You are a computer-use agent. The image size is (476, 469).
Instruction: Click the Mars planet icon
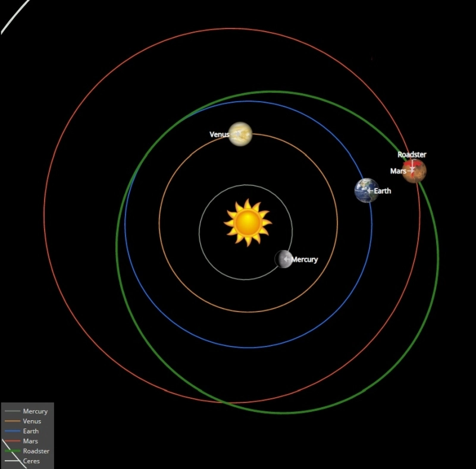coord(415,171)
